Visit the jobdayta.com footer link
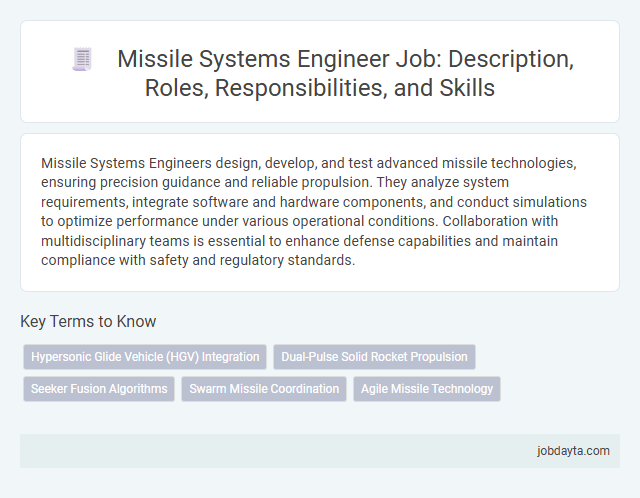 coord(573,451)
